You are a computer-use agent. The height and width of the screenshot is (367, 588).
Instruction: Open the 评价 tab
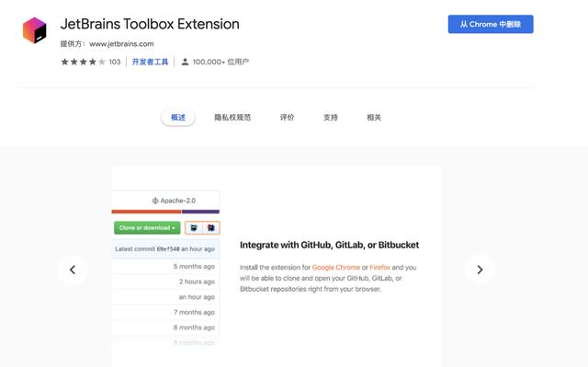click(288, 118)
